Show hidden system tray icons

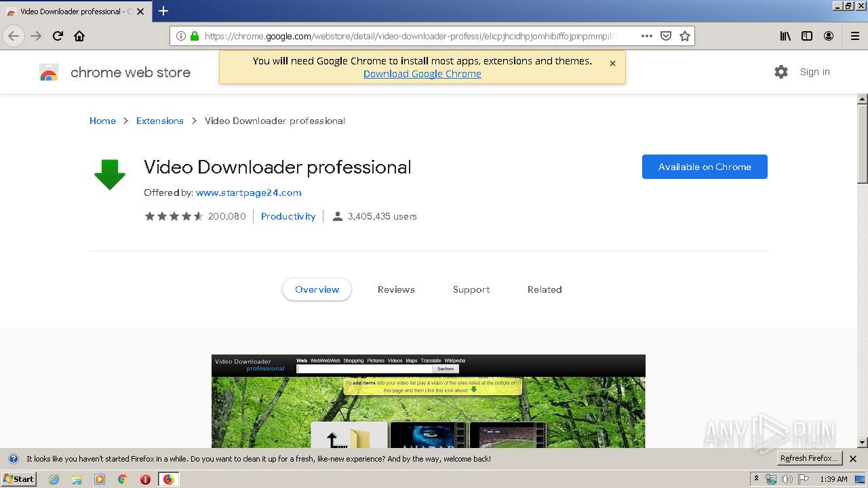(757, 479)
